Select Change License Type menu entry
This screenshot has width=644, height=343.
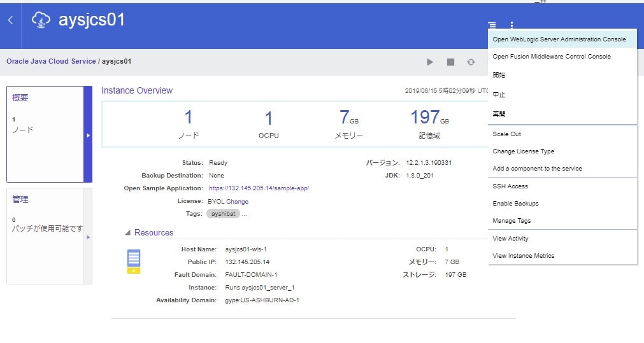[562, 151]
